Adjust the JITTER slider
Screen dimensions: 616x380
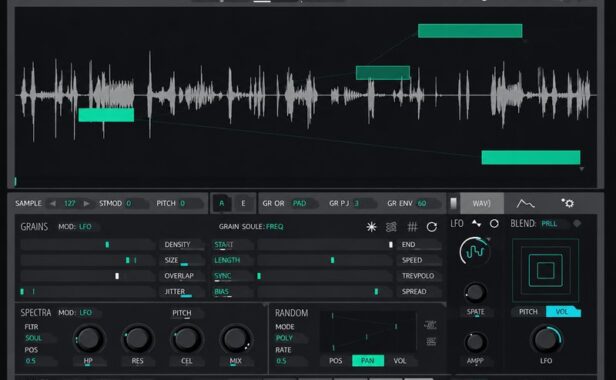click(88, 292)
